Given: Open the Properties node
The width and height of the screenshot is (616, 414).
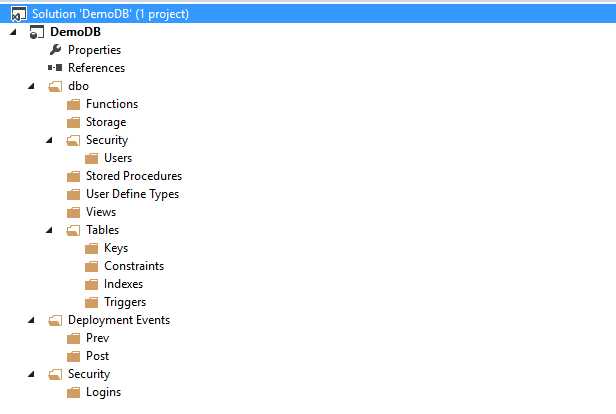Looking at the screenshot, I should tap(94, 50).
